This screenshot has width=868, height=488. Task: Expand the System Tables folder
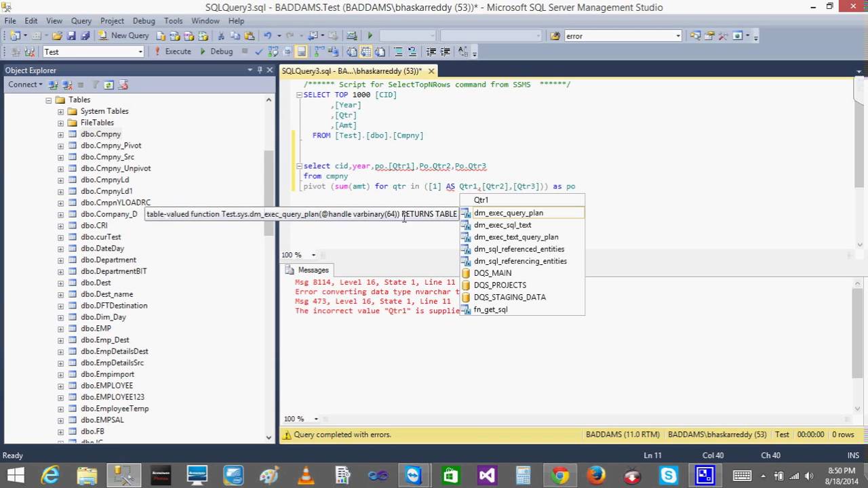[60, 111]
